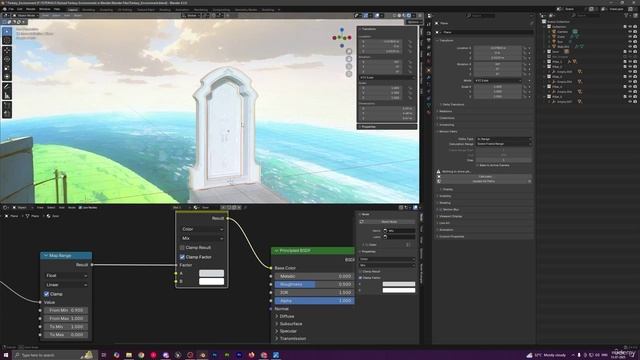Select the Add Cube tool in viewport toolbar
Screen dimensions: 640x360
(x=7, y=105)
